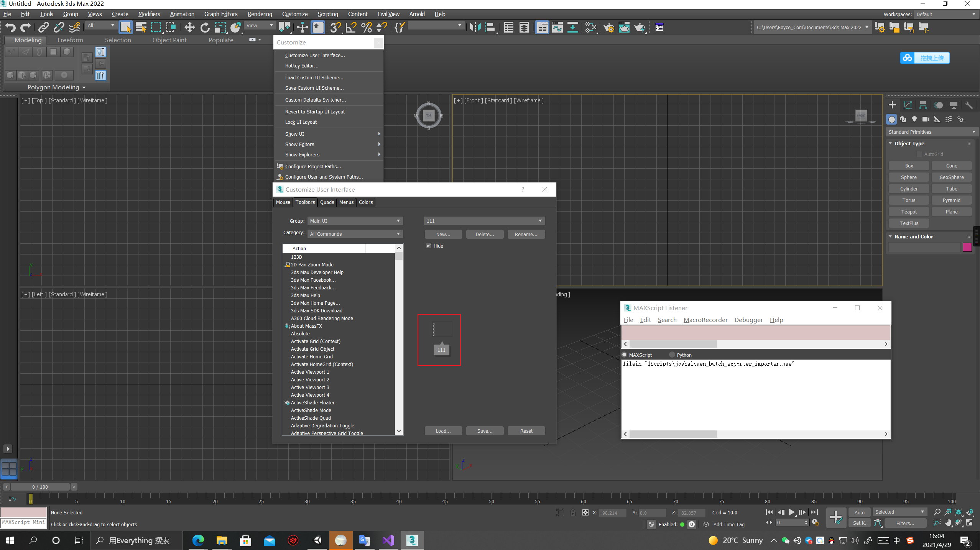Screen dimensions: 980x550
Task: Toggle the Auto key mode button
Action: 860,512
